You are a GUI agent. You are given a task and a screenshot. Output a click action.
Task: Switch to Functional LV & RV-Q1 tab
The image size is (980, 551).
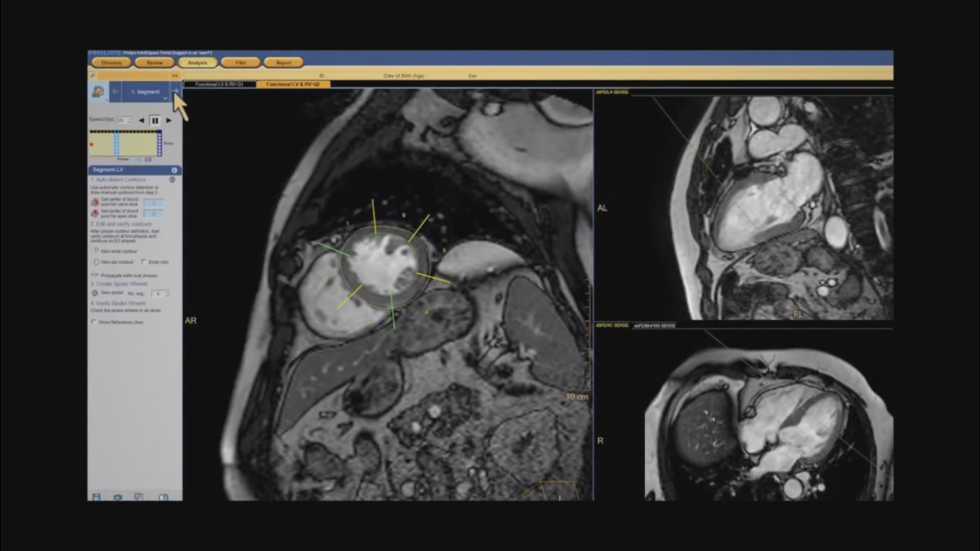point(220,84)
